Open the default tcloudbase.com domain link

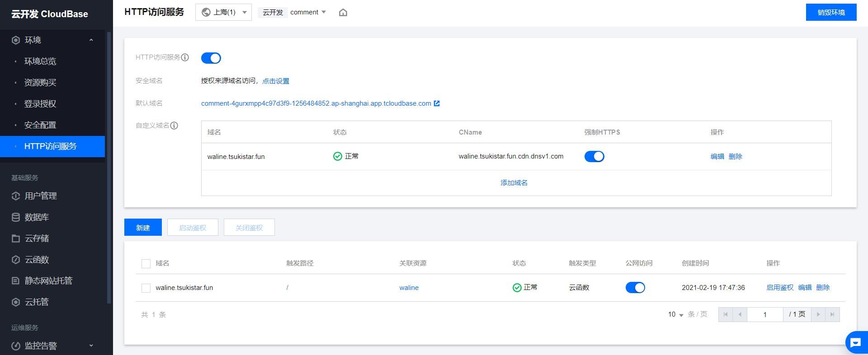tap(316, 103)
